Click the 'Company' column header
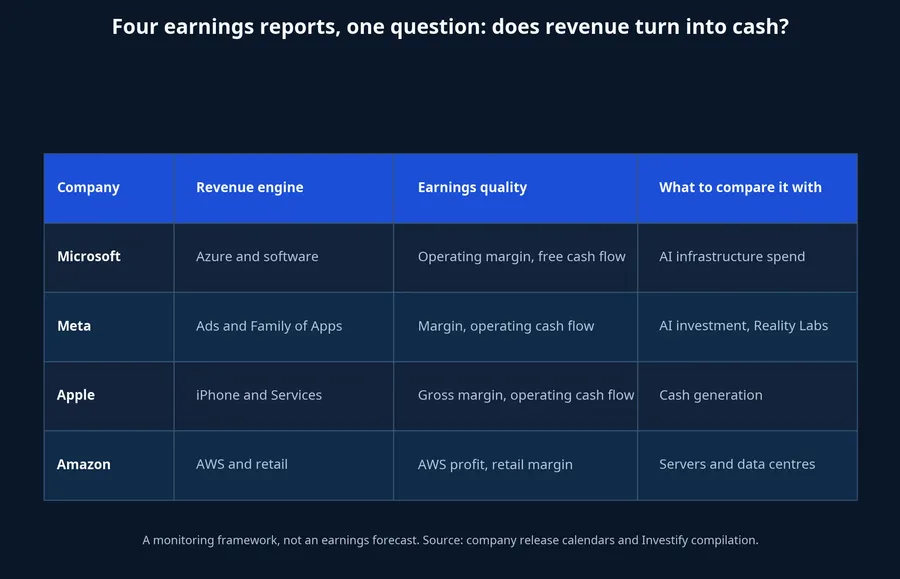 (x=109, y=188)
